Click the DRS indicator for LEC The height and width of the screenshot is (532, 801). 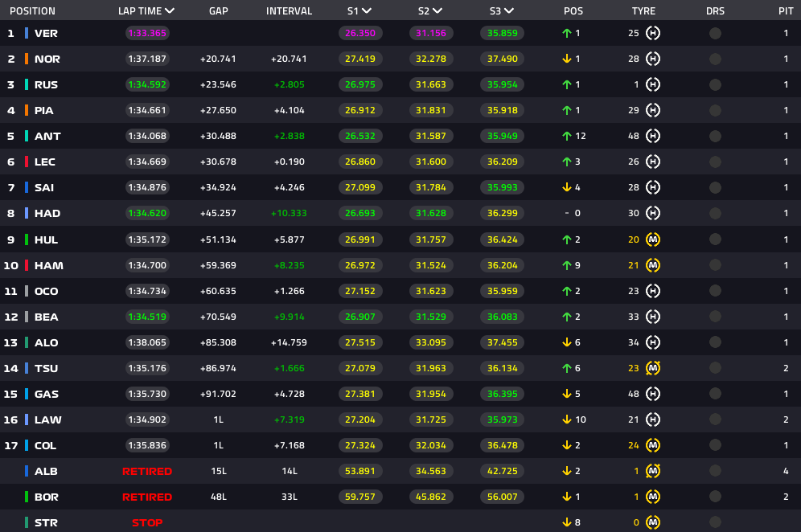(x=715, y=162)
